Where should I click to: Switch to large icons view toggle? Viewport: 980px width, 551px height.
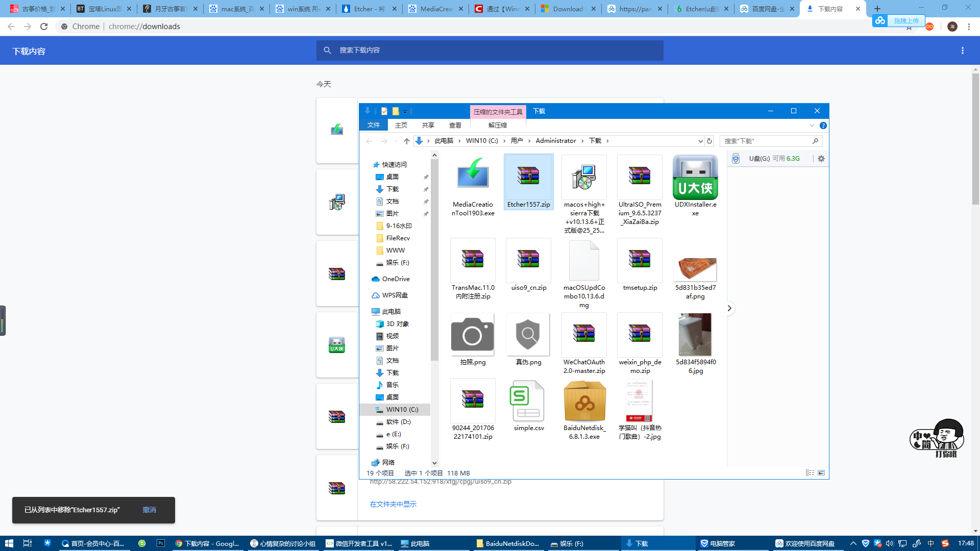pos(821,473)
